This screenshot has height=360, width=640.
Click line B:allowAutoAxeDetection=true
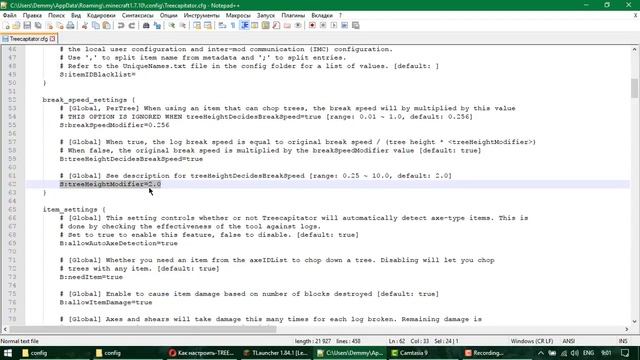tap(118, 243)
